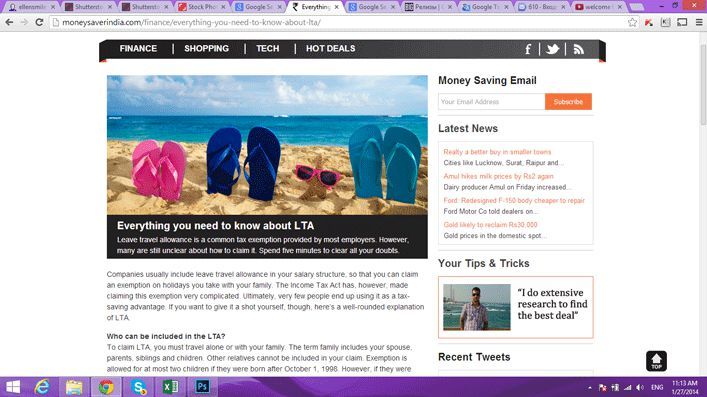Click the address bar URL
The image size is (707, 397).
191,22
